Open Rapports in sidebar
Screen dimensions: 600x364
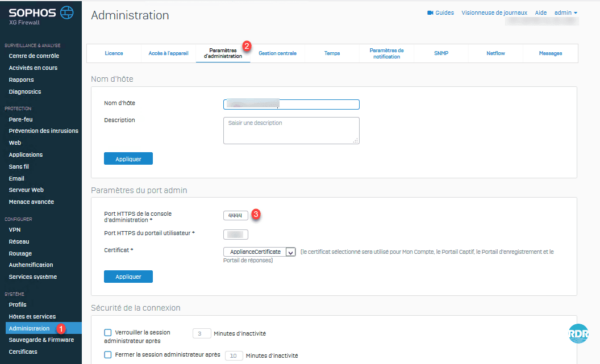coord(21,80)
